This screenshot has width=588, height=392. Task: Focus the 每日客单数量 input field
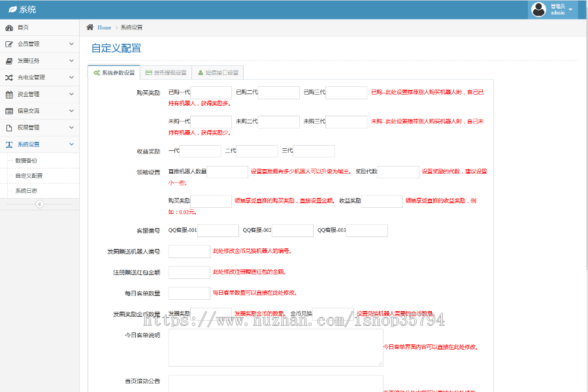[189, 294]
